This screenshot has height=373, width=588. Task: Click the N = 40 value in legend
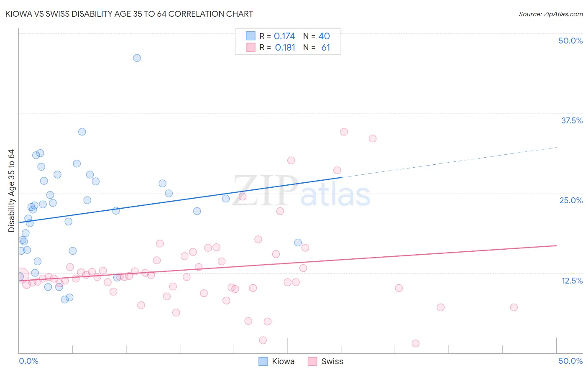tap(317, 36)
